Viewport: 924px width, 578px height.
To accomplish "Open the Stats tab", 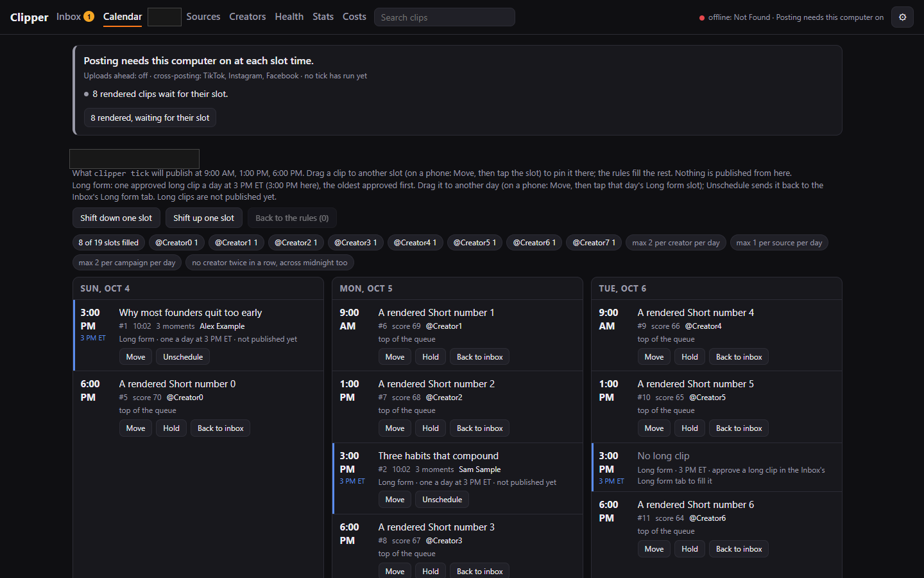I will (323, 17).
